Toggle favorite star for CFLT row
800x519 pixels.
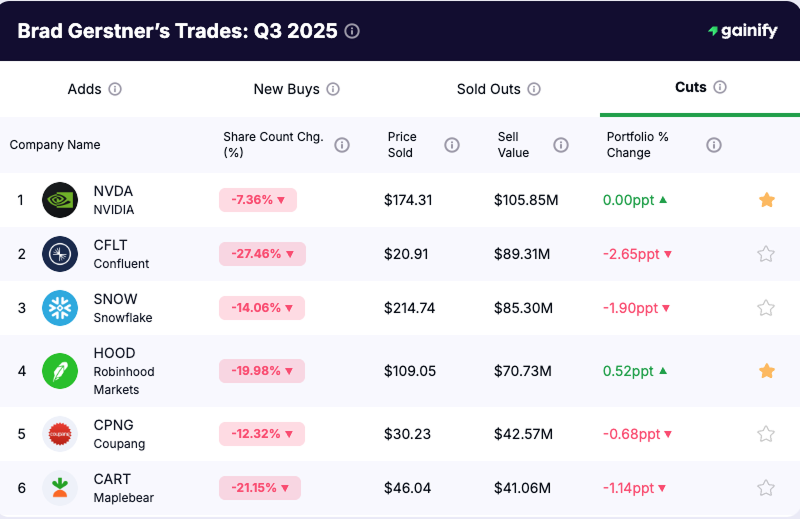(766, 254)
